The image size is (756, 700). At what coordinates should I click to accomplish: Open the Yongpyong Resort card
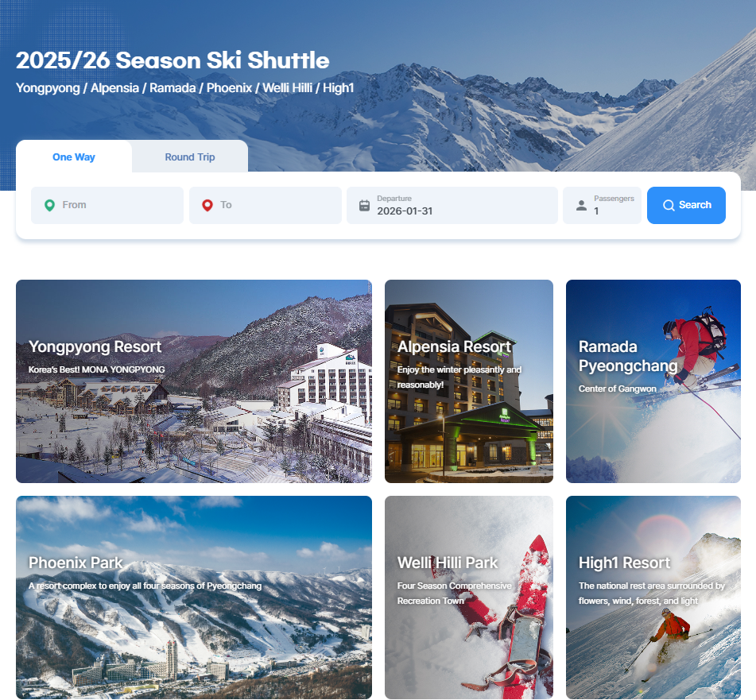[x=194, y=381]
